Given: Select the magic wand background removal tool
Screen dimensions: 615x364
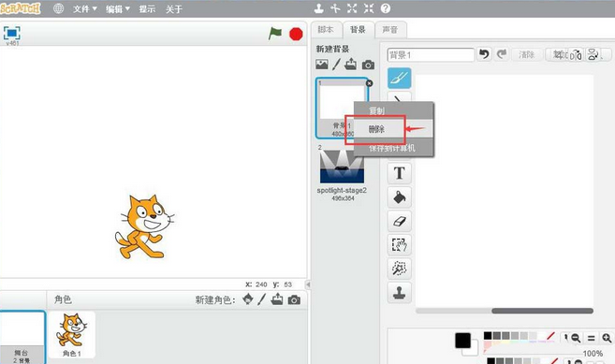Looking at the screenshot, I should coord(400,269).
